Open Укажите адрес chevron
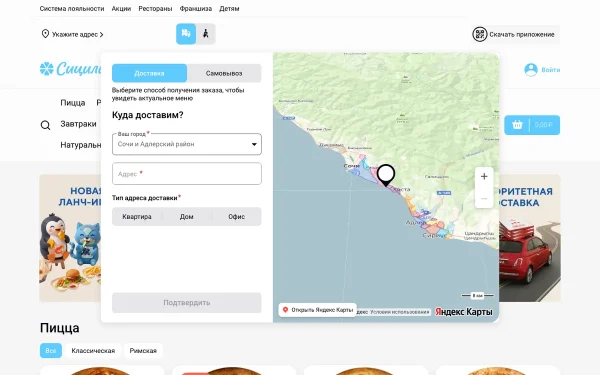The height and width of the screenshot is (375, 600). [x=101, y=34]
